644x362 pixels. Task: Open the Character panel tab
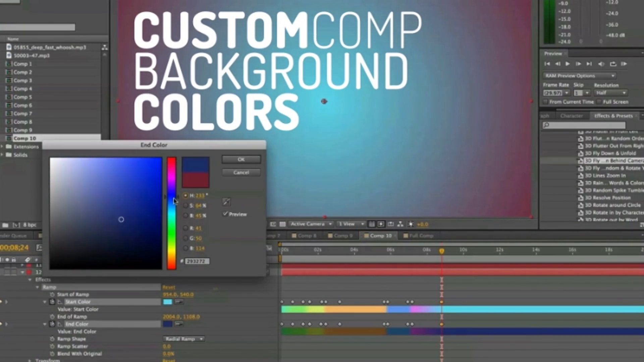571,116
